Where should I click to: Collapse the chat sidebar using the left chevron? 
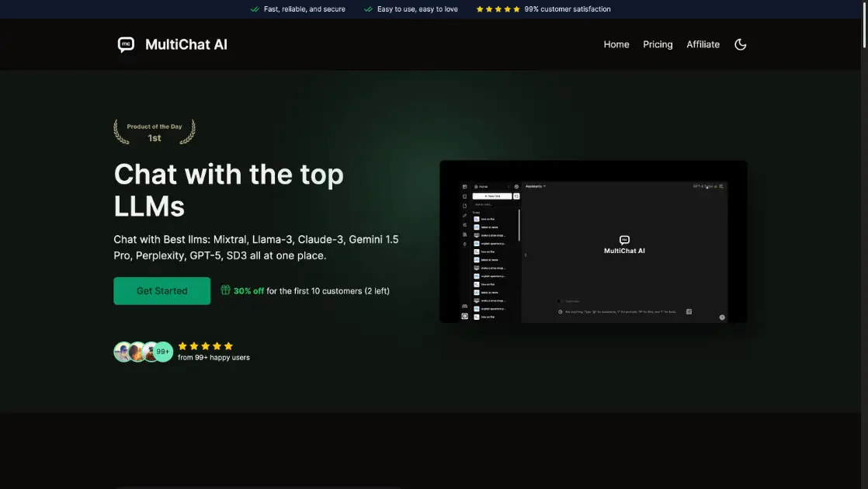pyautogui.click(x=526, y=255)
